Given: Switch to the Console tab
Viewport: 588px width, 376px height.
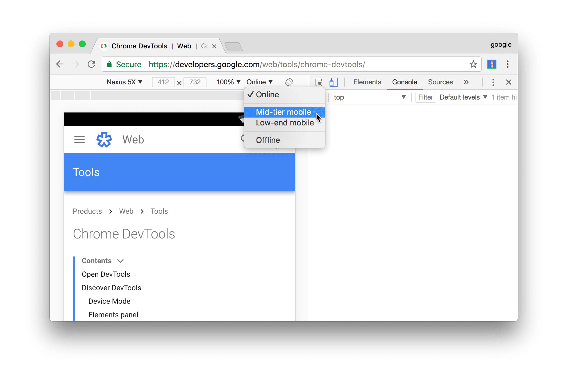Looking at the screenshot, I should [x=405, y=82].
